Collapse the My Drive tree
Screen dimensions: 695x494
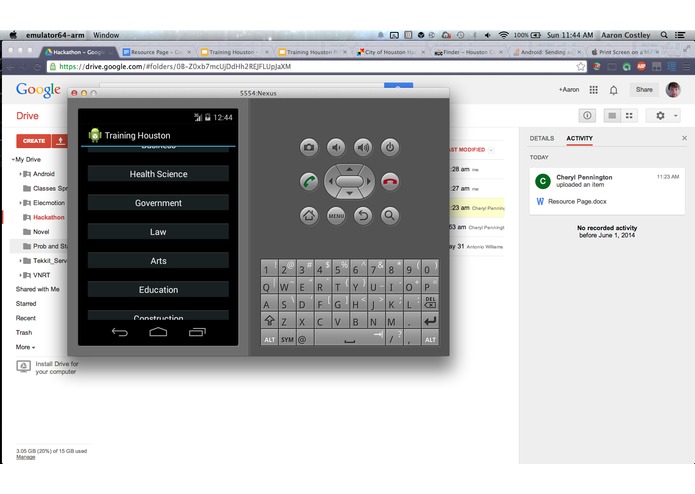click(x=13, y=159)
